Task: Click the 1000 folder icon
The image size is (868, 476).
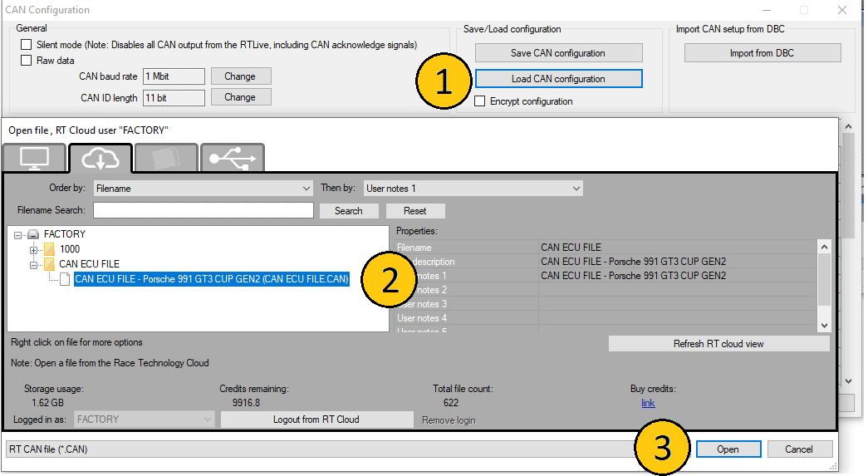Action: [x=50, y=249]
